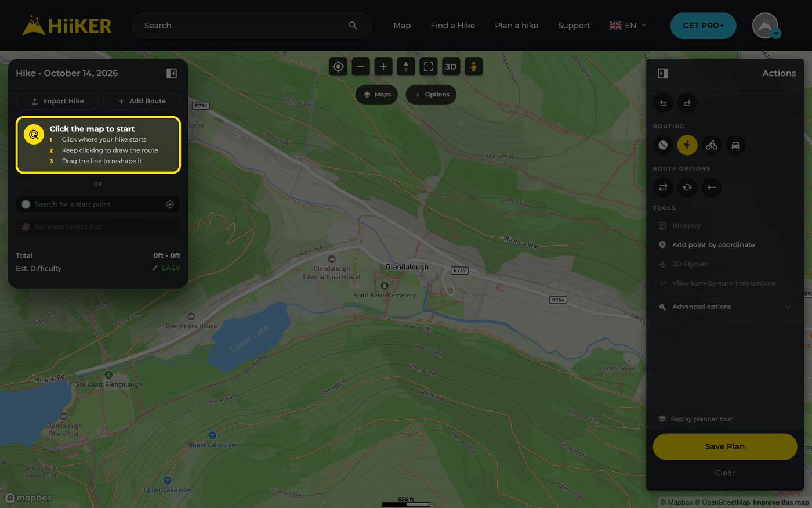
Task: Redo the route action
Action: [x=687, y=103]
